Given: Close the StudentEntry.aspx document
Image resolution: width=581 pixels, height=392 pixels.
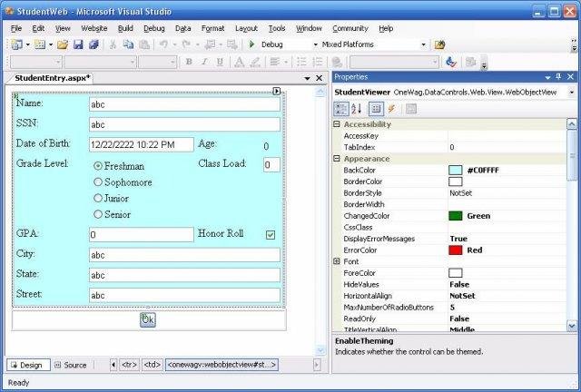Looking at the screenshot, I should click(x=319, y=78).
